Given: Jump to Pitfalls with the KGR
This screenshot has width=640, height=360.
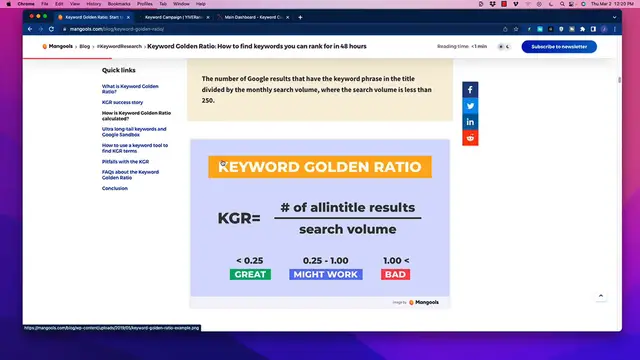Looking at the screenshot, I should click(x=125, y=162).
